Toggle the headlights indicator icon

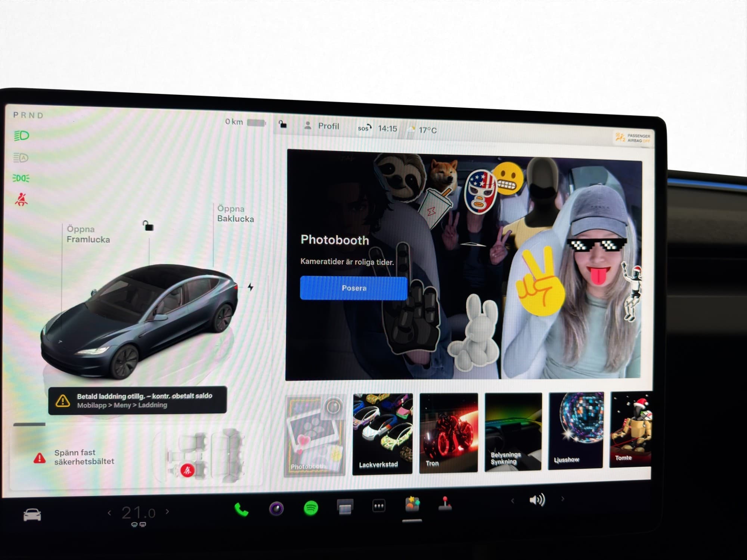coord(21,136)
